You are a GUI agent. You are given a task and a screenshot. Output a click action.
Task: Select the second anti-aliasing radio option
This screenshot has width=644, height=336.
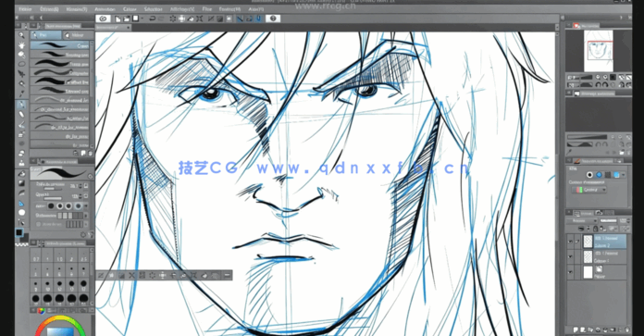pos(60,205)
